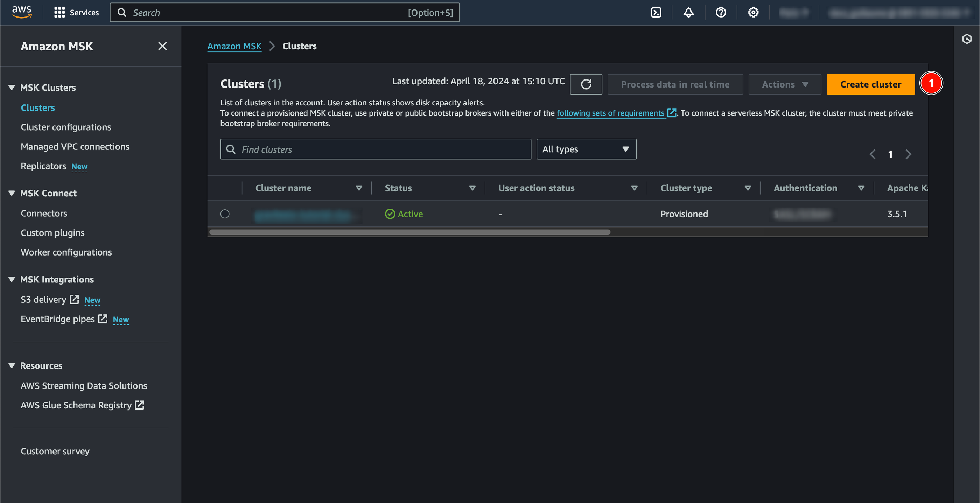Collapse the MSK Clusters section
The height and width of the screenshot is (503, 980).
pyautogui.click(x=12, y=88)
